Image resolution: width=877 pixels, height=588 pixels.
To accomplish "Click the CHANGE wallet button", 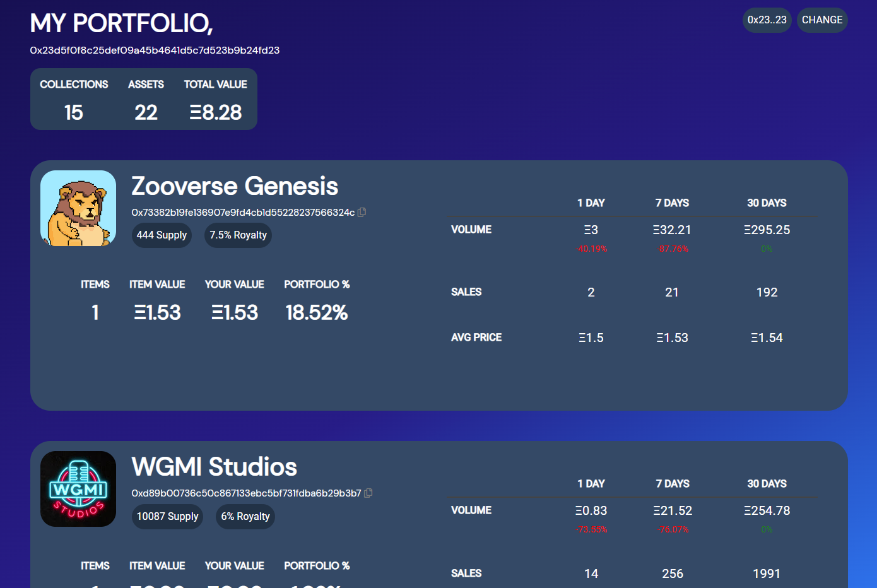I will pos(822,20).
